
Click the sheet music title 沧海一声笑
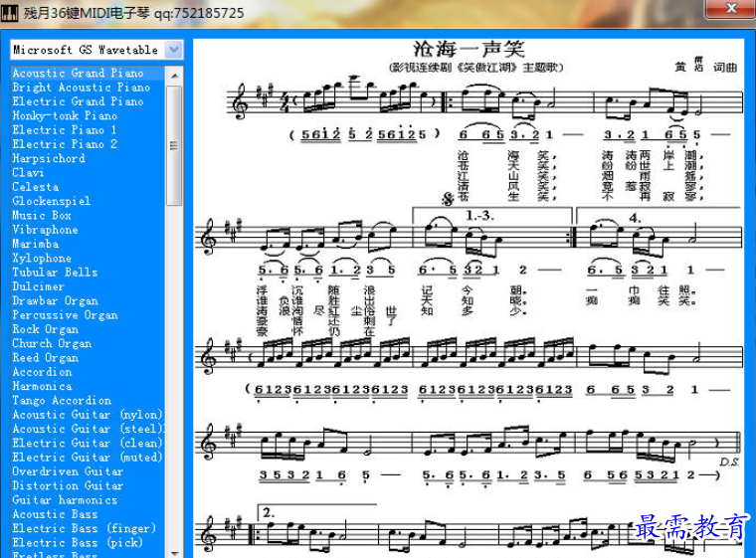469,49
